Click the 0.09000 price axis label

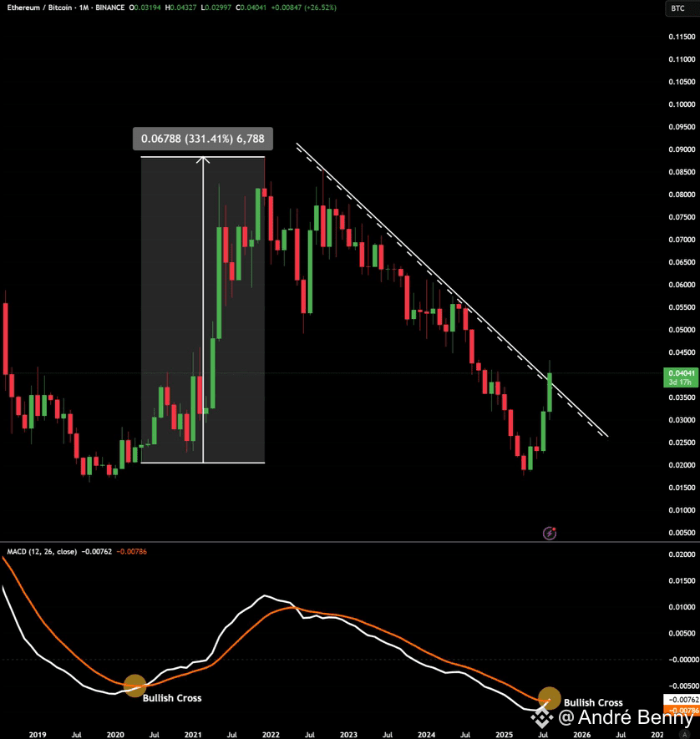(x=682, y=149)
